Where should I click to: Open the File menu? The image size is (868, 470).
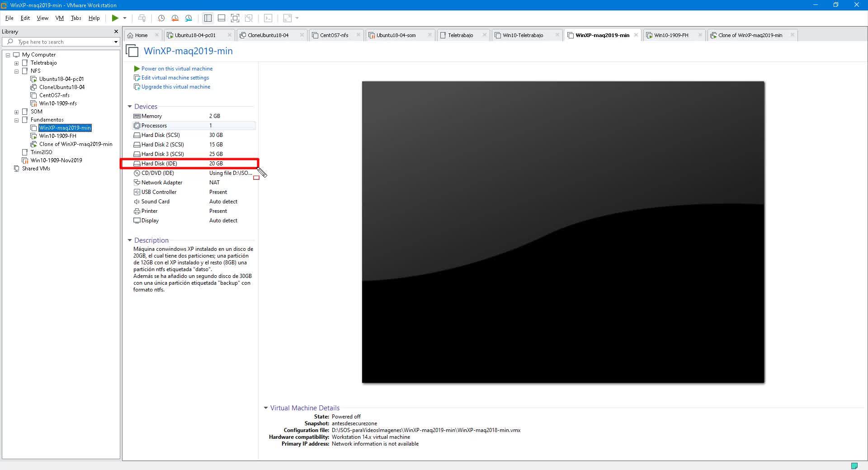[9, 18]
